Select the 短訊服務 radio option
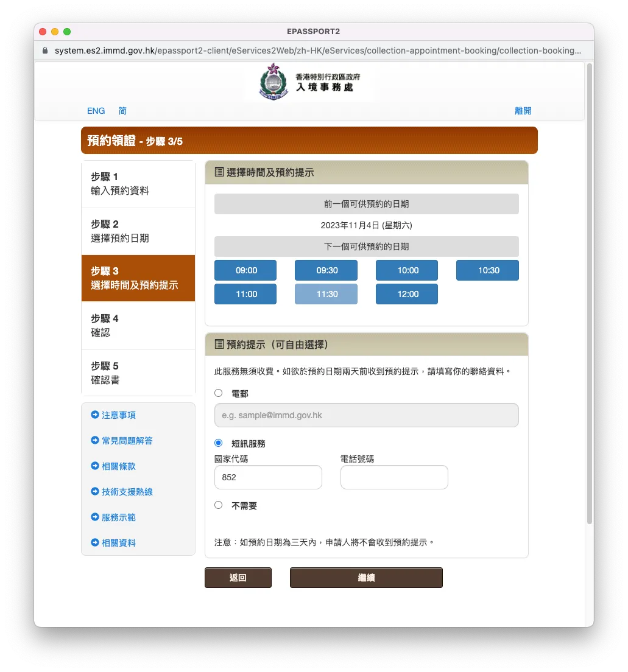 (218, 443)
